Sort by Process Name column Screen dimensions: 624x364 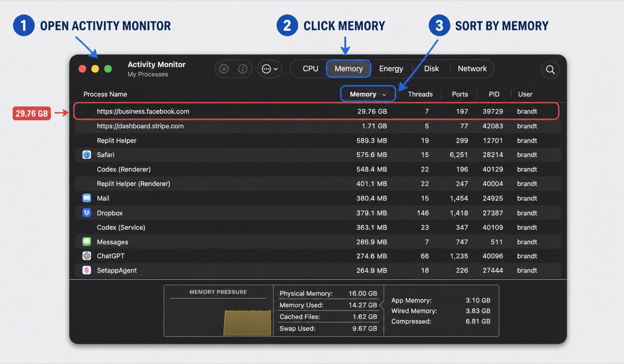point(105,94)
